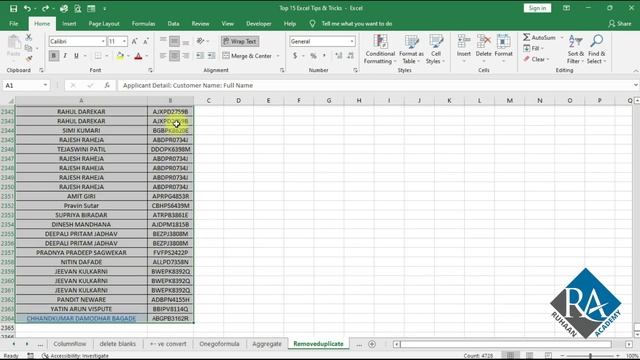Open Format as Table gallery
640x360 pixels.
click(x=411, y=49)
